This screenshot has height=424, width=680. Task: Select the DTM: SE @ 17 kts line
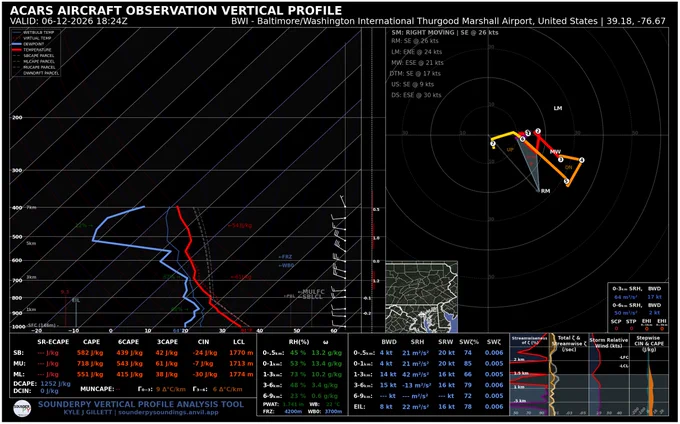coord(416,73)
